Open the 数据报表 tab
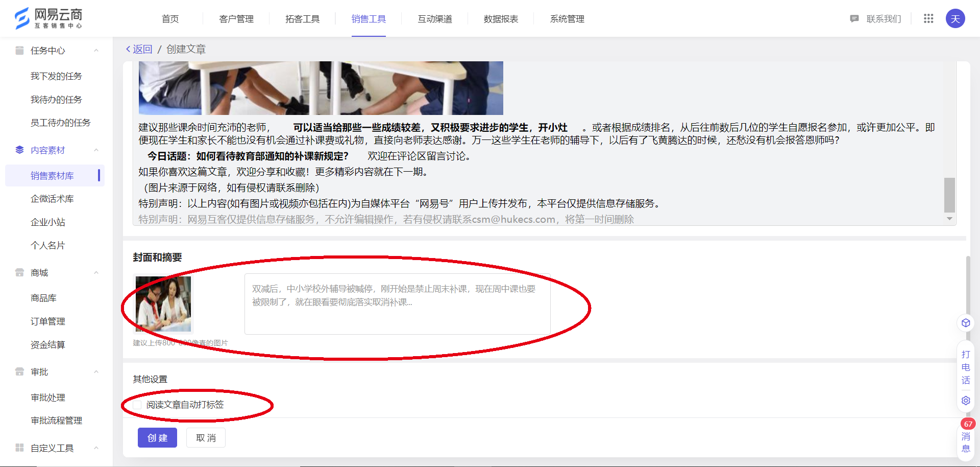The width and height of the screenshot is (980, 467). click(x=501, y=19)
